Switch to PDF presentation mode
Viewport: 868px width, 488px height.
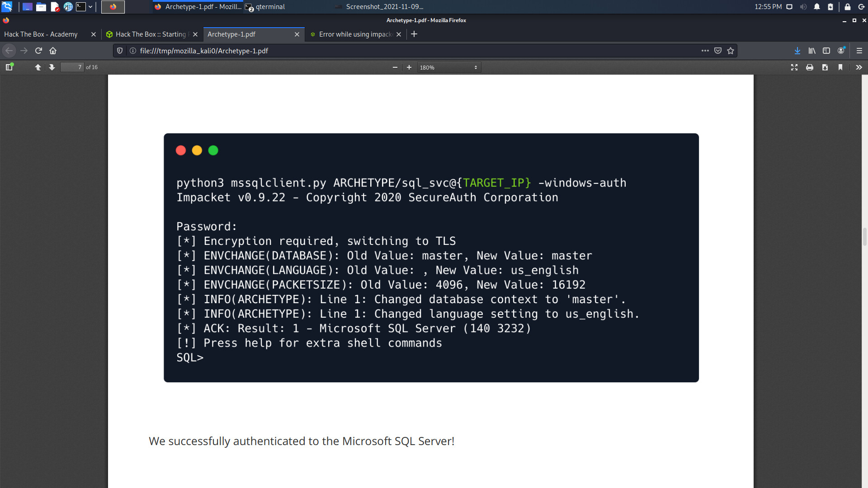point(794,67)
